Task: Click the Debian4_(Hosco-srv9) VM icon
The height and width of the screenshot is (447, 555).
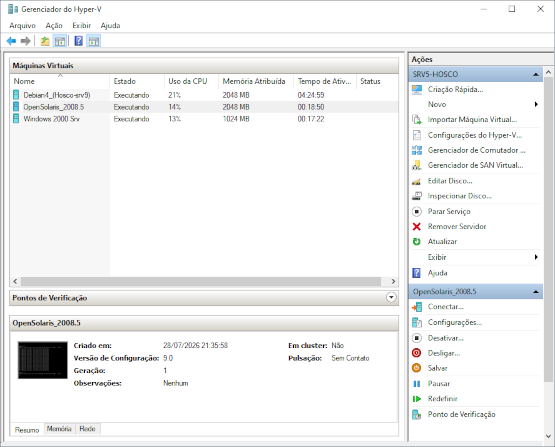Action: click(16, 95)
